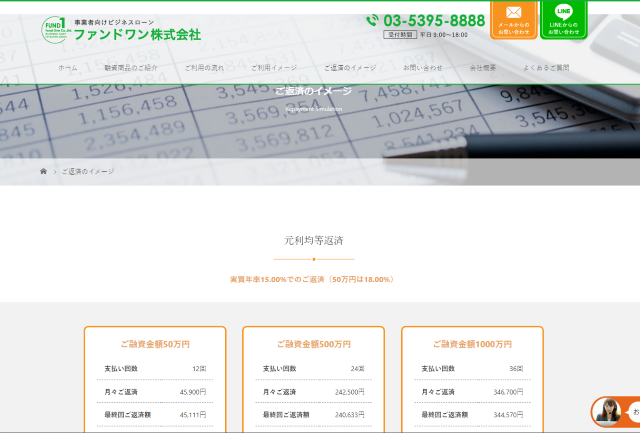This screenshot has width=640, height=433.
Task: Click the green phone icon
Action: click(x=372, y=20)
